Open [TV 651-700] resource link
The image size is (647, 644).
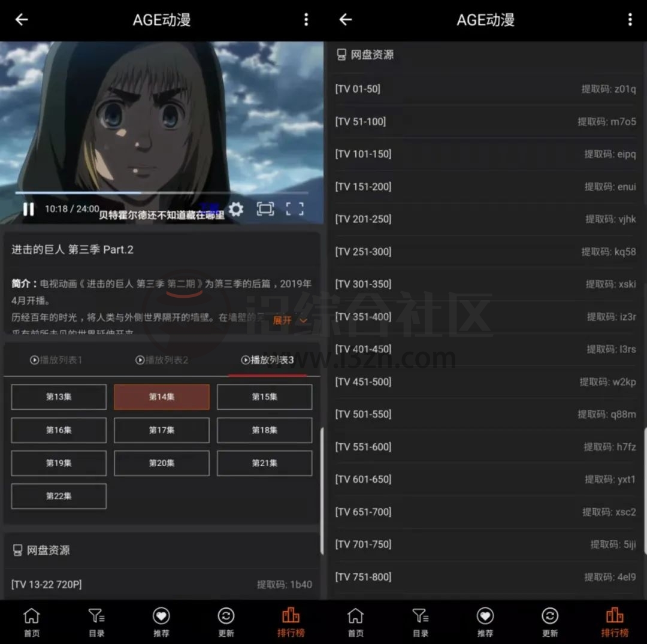pos(363,512)
